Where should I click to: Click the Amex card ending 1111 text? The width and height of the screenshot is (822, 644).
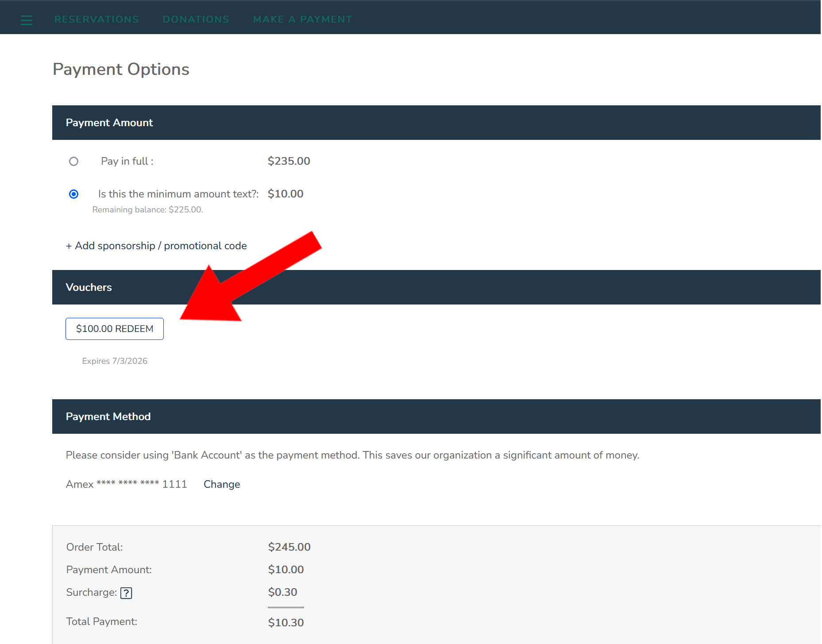coord(127,484)
